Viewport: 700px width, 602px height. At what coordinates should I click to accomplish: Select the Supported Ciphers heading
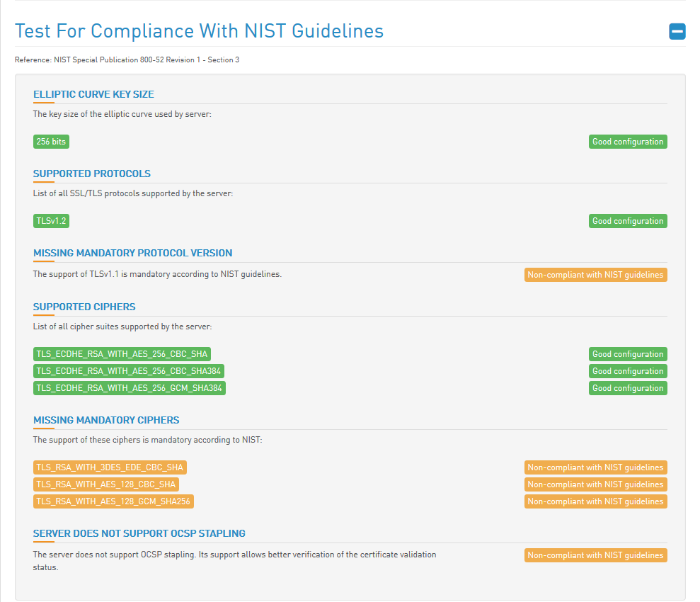(x=84, y=307)
